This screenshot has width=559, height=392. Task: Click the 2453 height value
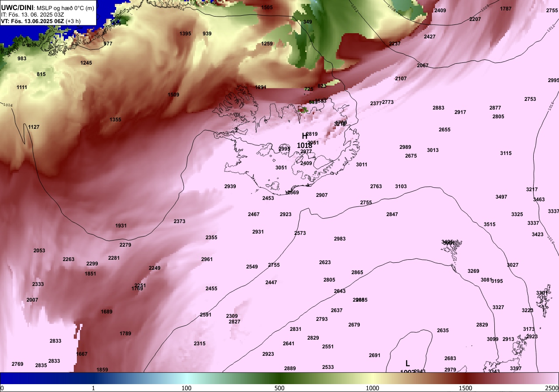[x=268, y=198]
